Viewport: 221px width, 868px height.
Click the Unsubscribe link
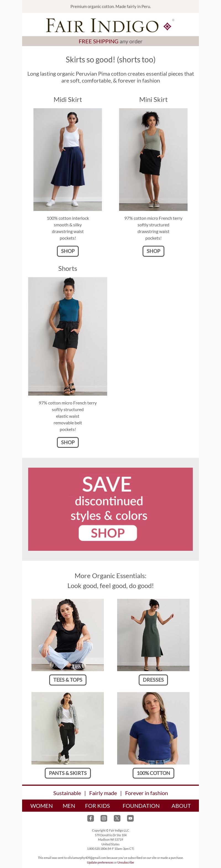[125, 862]
